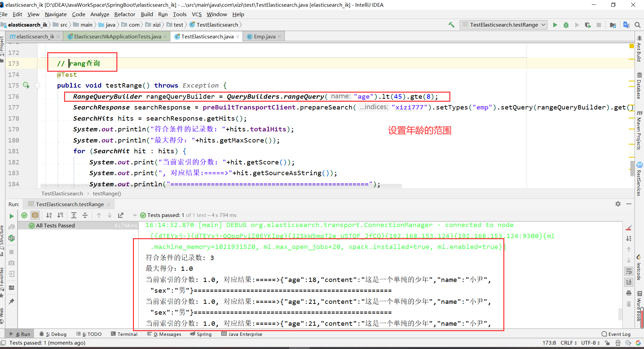This screenshot has width=644, height=349.
Task: Open the Maven Projects tool window
Action: point(639,130)
